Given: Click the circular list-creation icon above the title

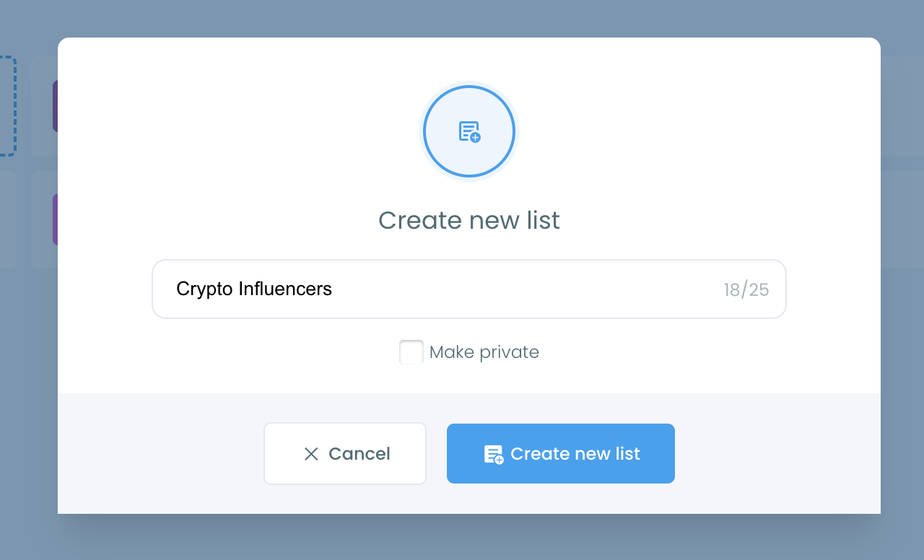Looking at the screenshot, I should click(469, 131).
